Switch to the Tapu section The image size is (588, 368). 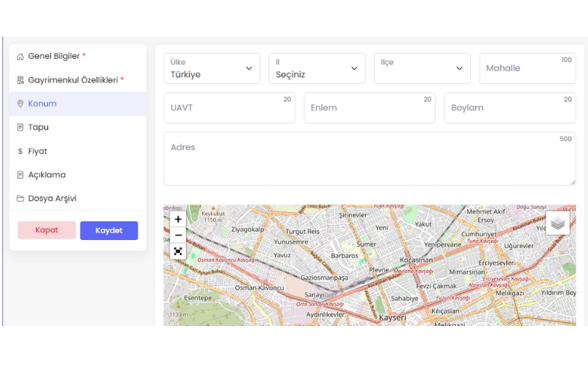[x=38, y=127]
